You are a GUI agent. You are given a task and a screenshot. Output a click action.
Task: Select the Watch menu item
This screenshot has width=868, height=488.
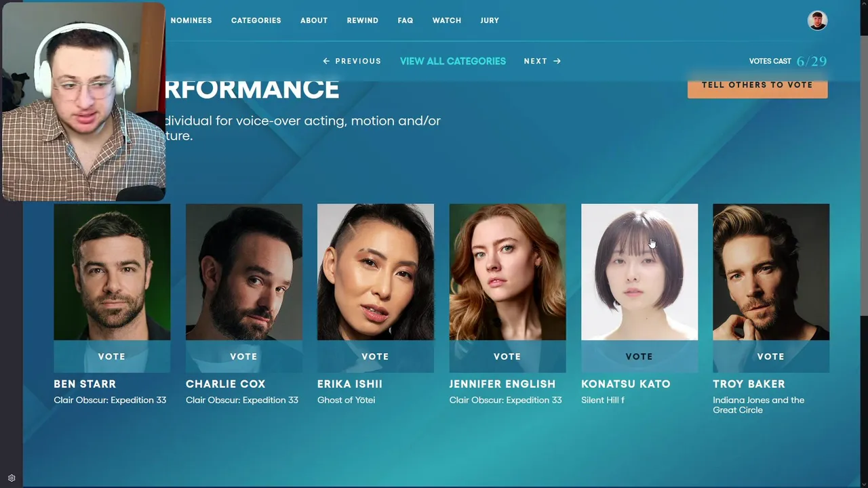447,20
